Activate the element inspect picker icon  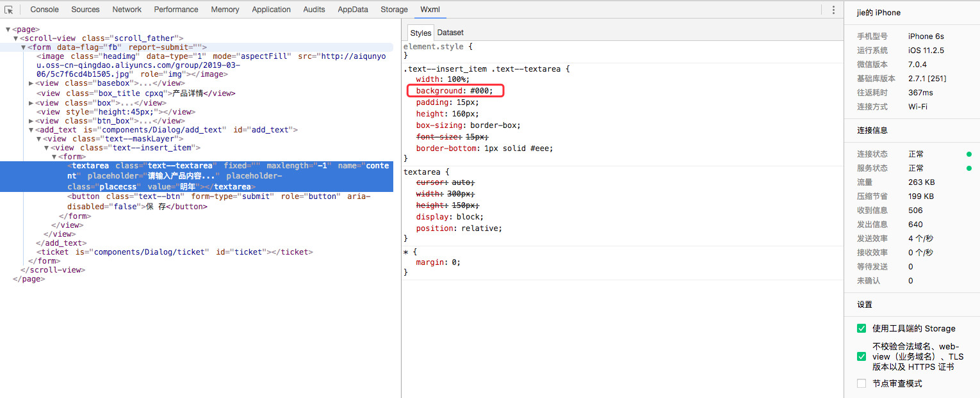pyautogui.click(x=9, y=10)
